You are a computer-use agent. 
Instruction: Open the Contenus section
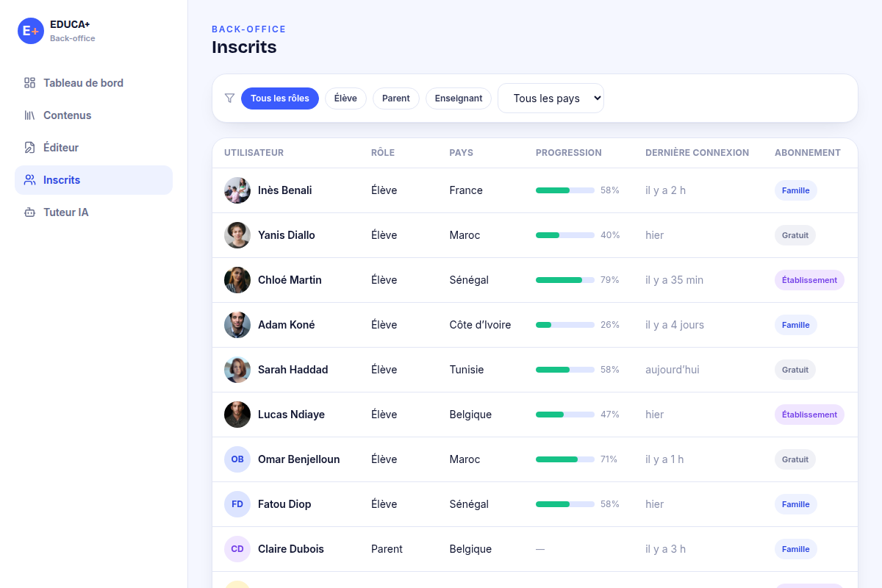(93, 115)
